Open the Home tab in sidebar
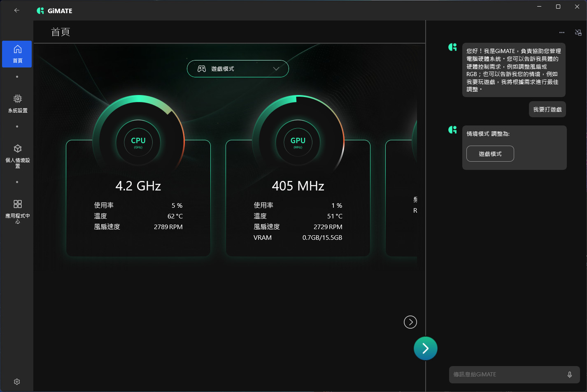 [17, 54]
